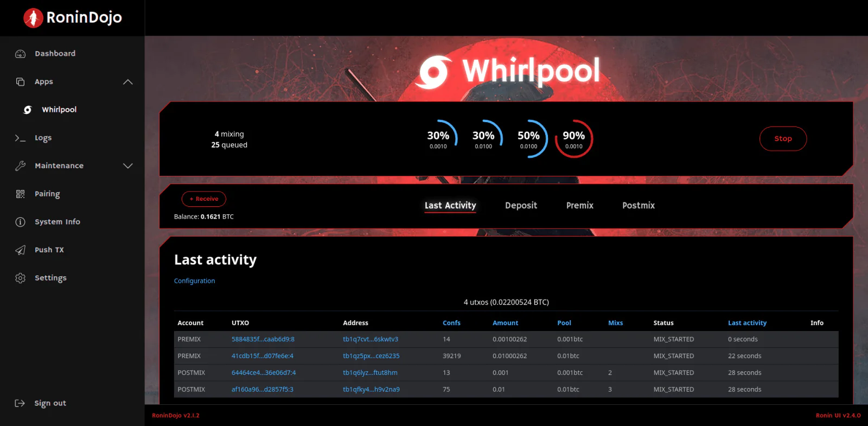The image size is (868, 426).
Task: Switch to the Deposit tab
Action: click(521, 206)
